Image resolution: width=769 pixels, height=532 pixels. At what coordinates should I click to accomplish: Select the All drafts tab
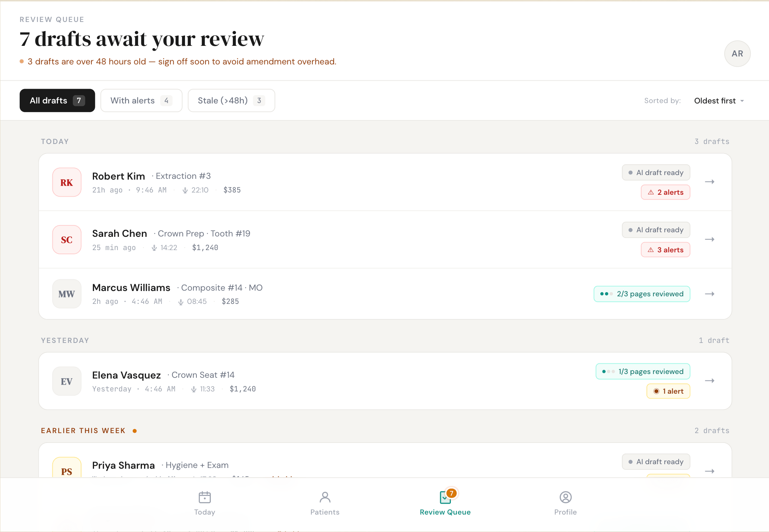(x=57, y=100)
